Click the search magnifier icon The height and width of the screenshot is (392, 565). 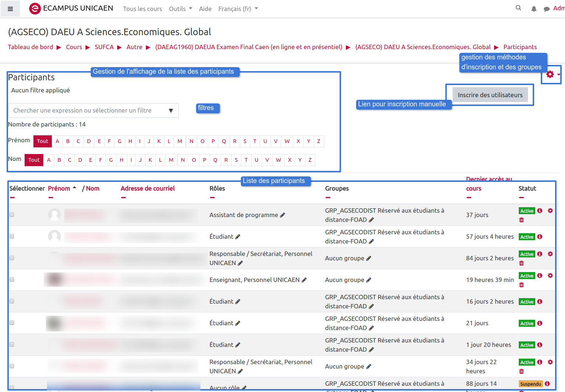coord(518,8)
